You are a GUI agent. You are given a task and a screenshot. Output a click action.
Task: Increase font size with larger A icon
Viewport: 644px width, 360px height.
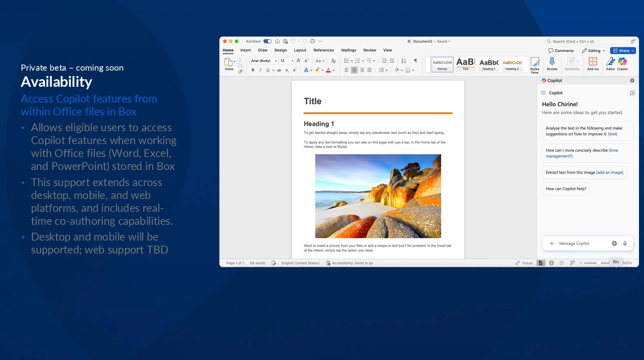tap(299, 61)
